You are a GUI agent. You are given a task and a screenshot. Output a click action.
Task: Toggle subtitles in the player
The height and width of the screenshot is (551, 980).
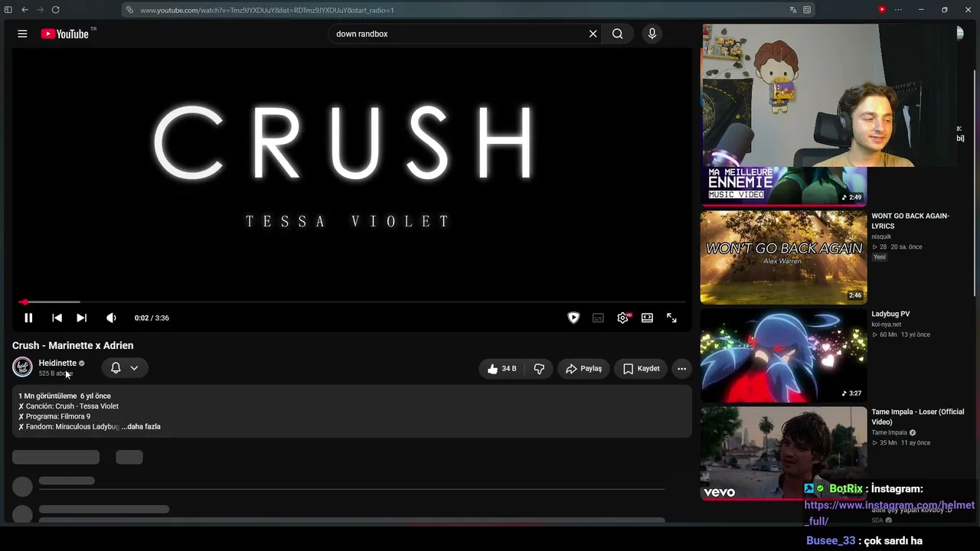pos(598,318)
